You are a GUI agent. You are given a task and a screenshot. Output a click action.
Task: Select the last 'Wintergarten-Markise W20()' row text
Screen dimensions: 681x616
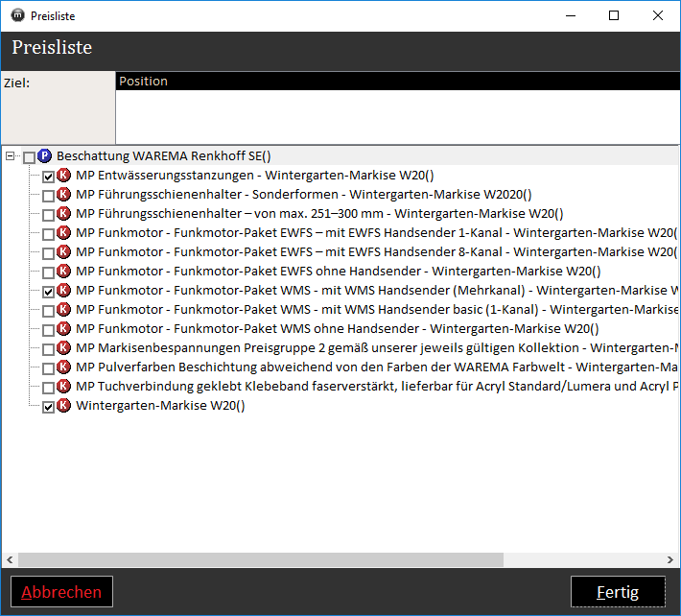coord(160,405)
